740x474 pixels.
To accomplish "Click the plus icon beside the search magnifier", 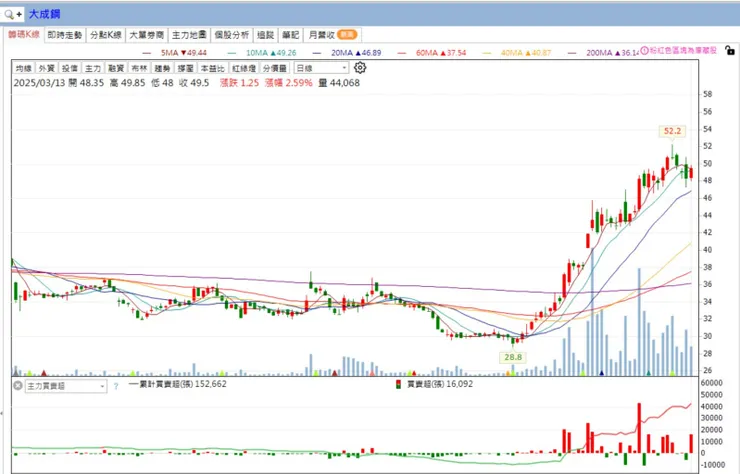I will 19,14.
